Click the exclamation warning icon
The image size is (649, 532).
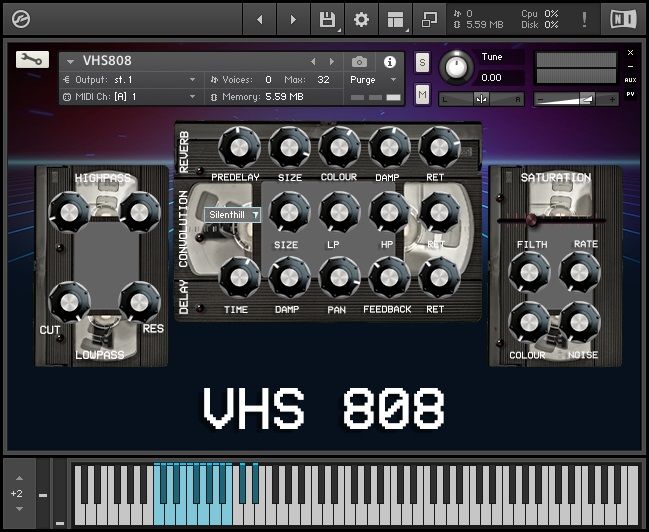click(x=584, y=19)
